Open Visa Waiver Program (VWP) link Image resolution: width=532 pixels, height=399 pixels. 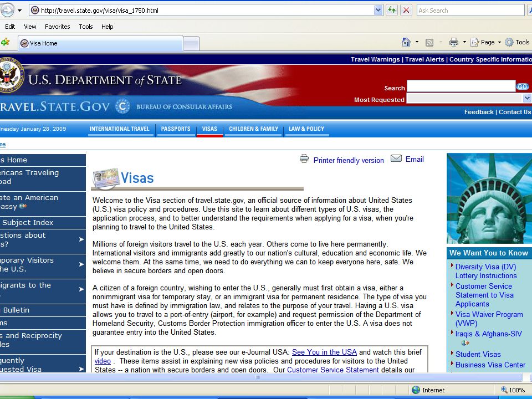click(x=489, y=319)
